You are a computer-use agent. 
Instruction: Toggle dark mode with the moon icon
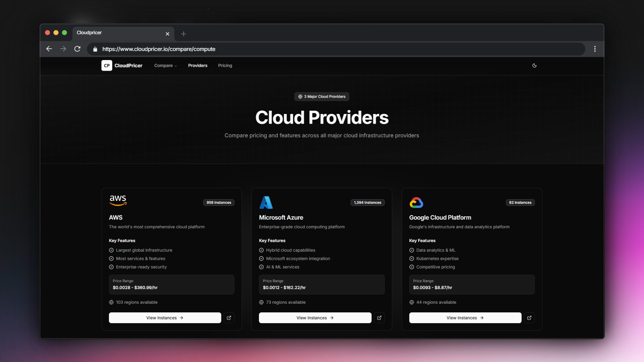534,65
